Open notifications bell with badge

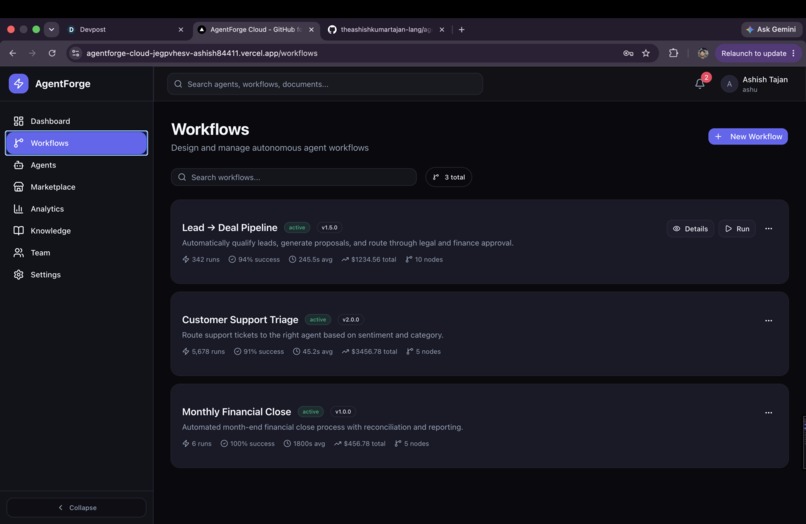point(700,83)
